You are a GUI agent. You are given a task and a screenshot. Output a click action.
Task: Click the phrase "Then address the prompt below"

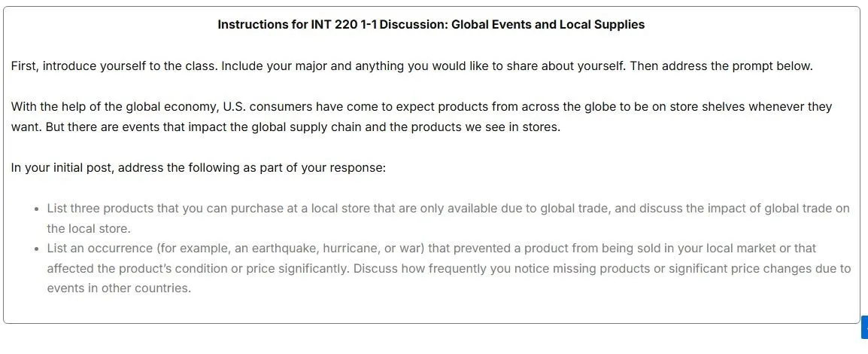point(721,66)
